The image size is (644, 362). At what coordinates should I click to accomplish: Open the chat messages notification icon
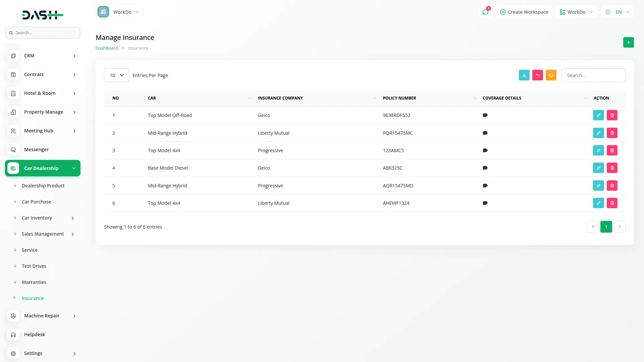point(485,12)
